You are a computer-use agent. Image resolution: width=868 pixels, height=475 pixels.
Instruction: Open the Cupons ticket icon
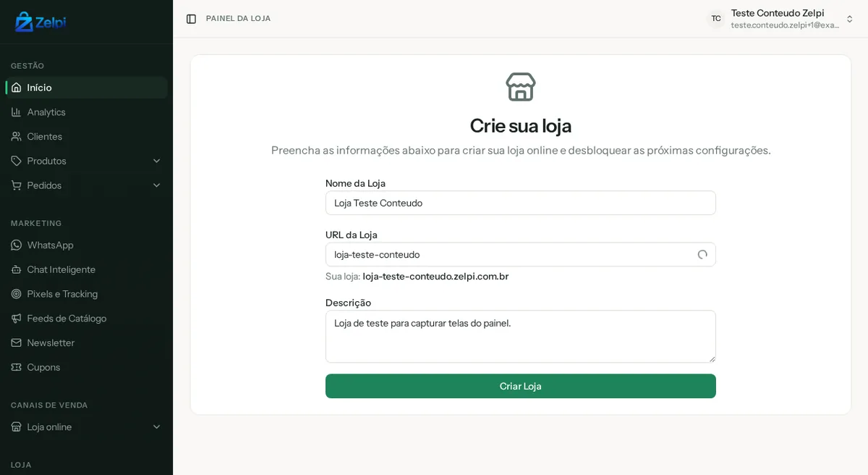(16, 367)
